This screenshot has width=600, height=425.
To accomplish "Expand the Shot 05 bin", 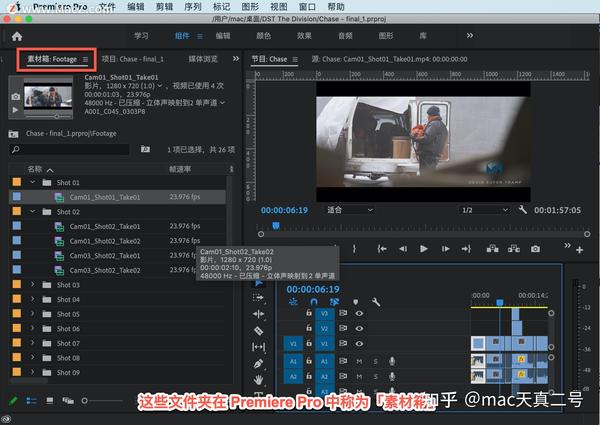I will (33, 314).
